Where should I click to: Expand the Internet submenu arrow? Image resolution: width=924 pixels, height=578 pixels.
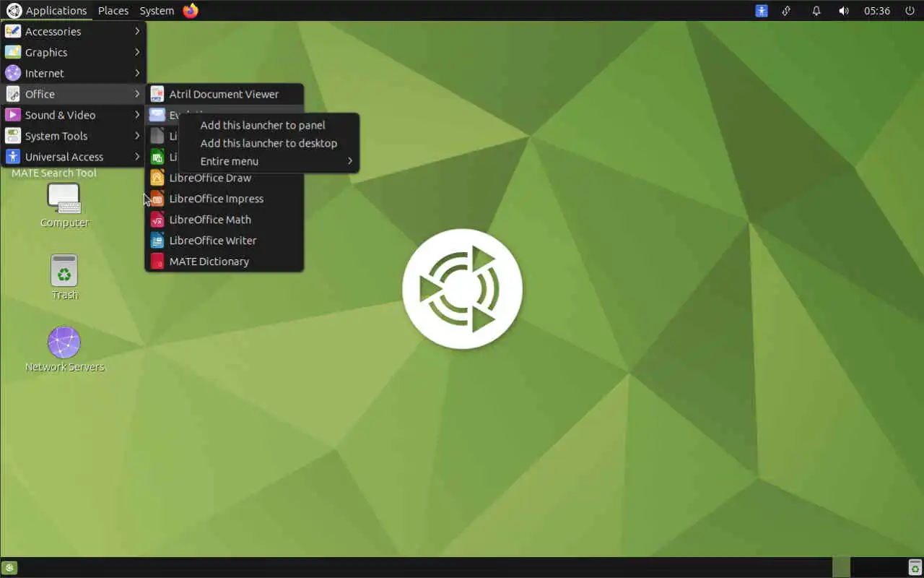[137, 73]
